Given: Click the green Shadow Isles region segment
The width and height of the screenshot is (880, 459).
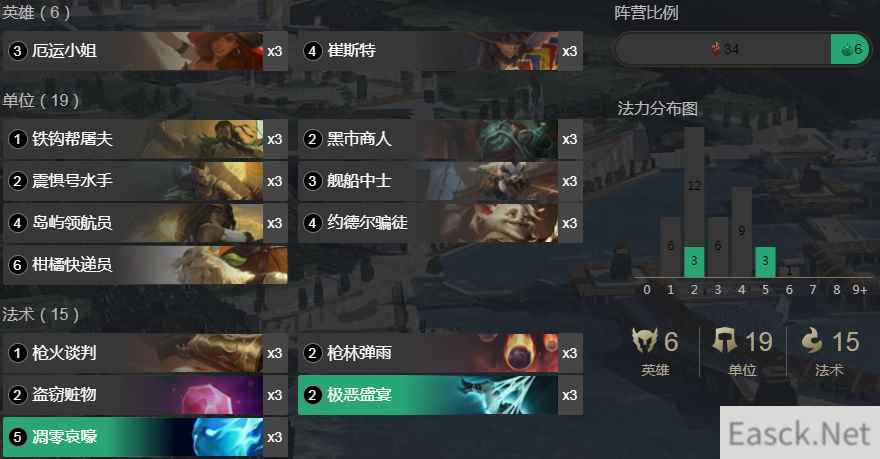Looking at the screenshot, I should tap(850, 49).
